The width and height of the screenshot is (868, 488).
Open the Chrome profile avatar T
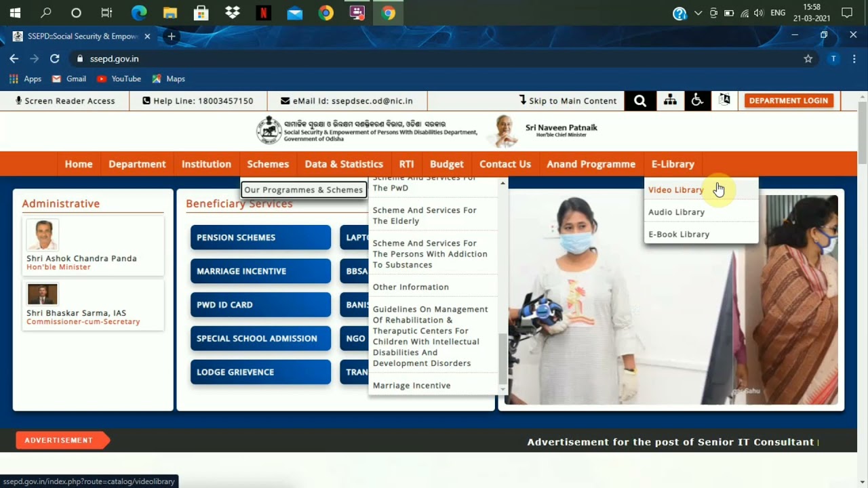833,59
